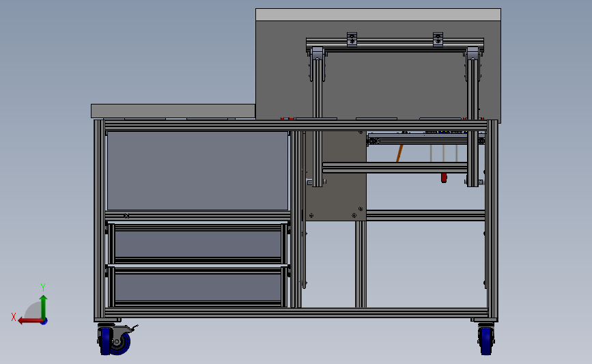Select the X-shaped fastener below the cabinet door
Viewport: 592px width, 364px height.
[126, 216]
